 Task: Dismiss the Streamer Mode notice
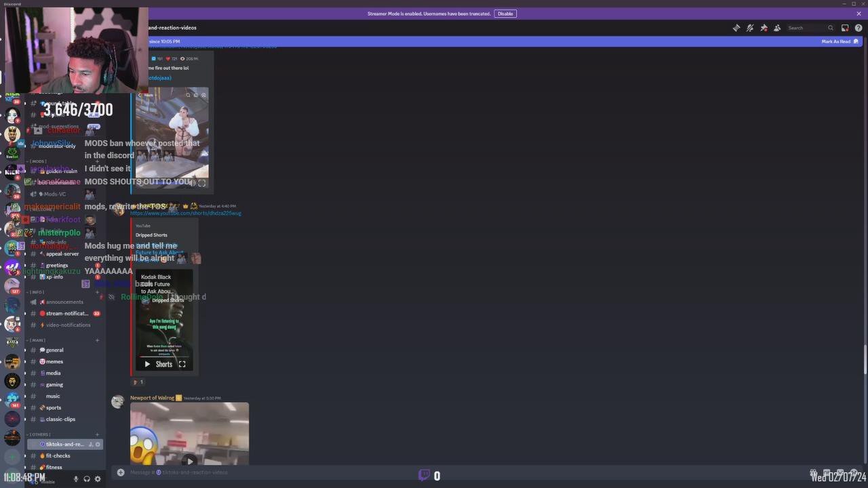click(859, 14)
